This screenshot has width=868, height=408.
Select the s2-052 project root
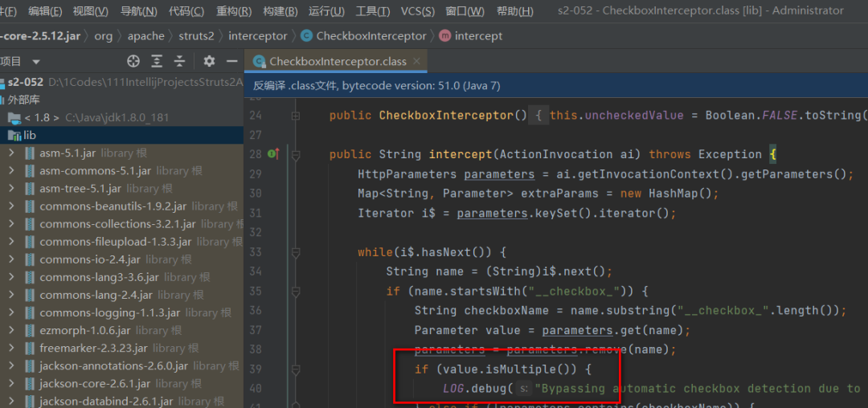click(x=122, y=83)
